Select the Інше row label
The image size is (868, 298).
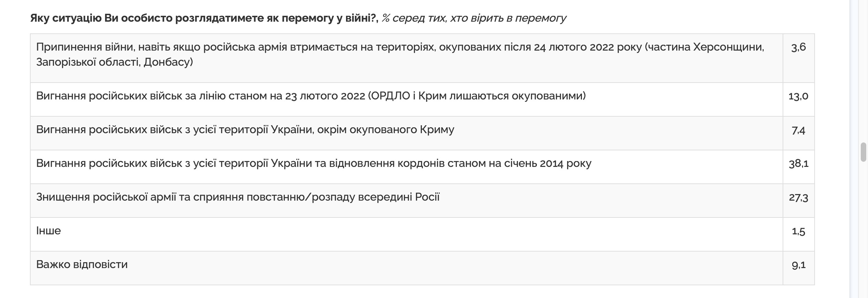tap(49, 231)
